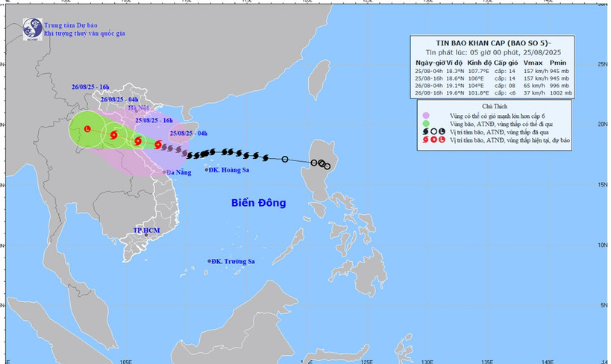Click the ĐK. Trường Sa island marker
Viewport: 611px width, 364px height.
click(x=209, y=261)
